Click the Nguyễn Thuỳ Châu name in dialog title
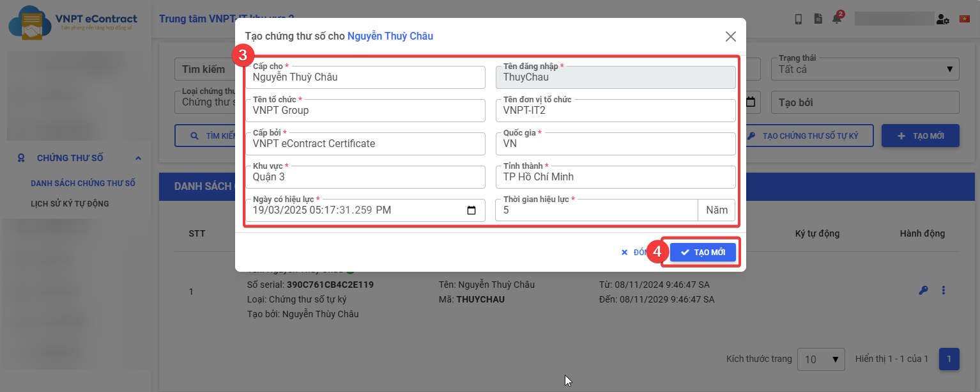The image size is (980, 392). (x=390, y=36)
